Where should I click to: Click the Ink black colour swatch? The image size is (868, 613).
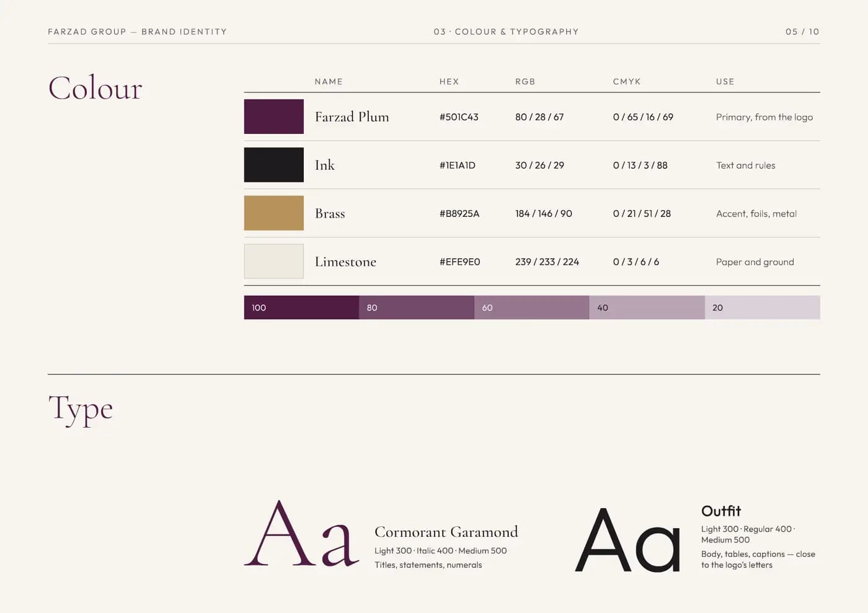(x=273, y=165)
